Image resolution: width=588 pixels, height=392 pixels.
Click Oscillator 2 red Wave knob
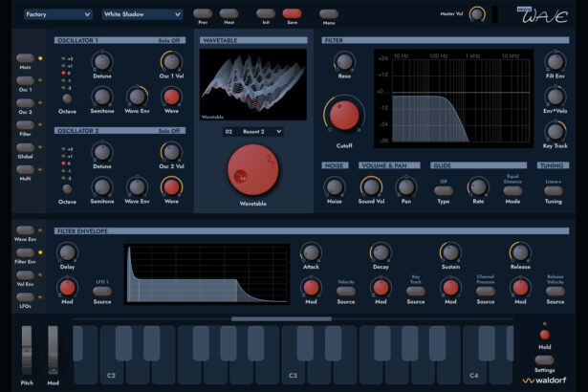pyautogui.click(x=171, y=186)
